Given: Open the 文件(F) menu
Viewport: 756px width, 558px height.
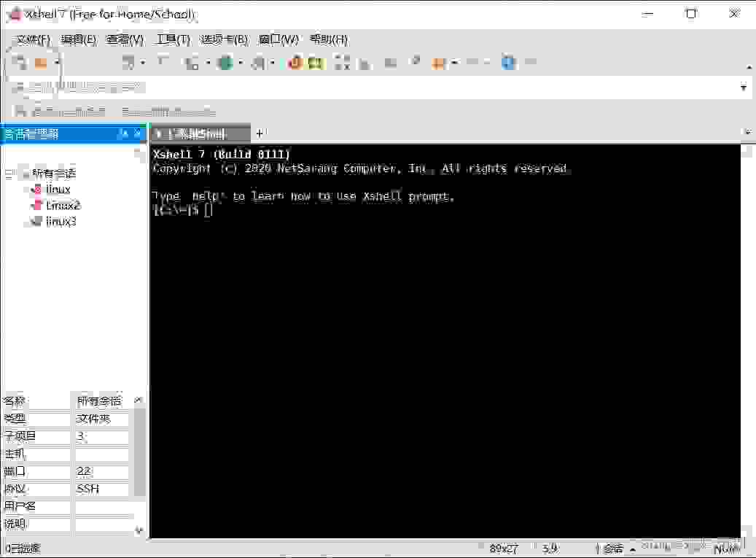Looking at the screenshot, I should point(32,39).
